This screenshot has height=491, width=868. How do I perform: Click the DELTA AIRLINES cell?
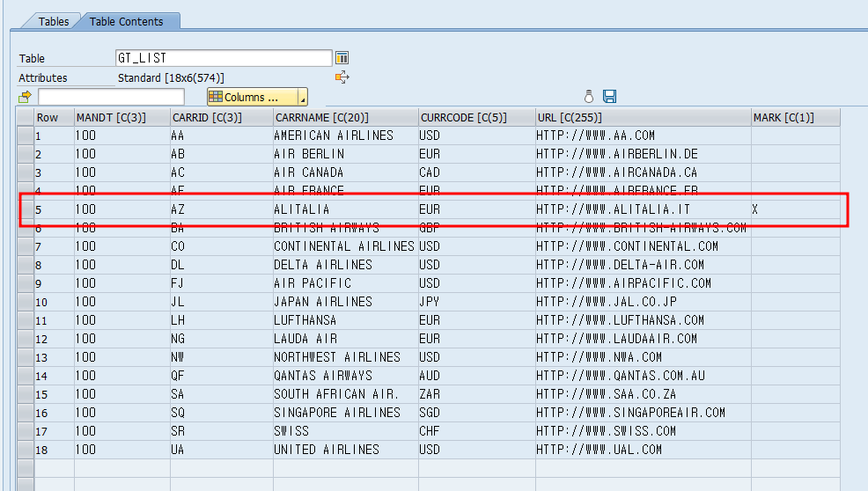[346, 265]
